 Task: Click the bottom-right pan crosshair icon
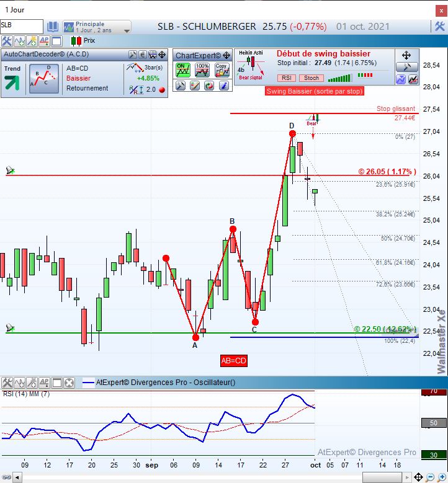418,477
